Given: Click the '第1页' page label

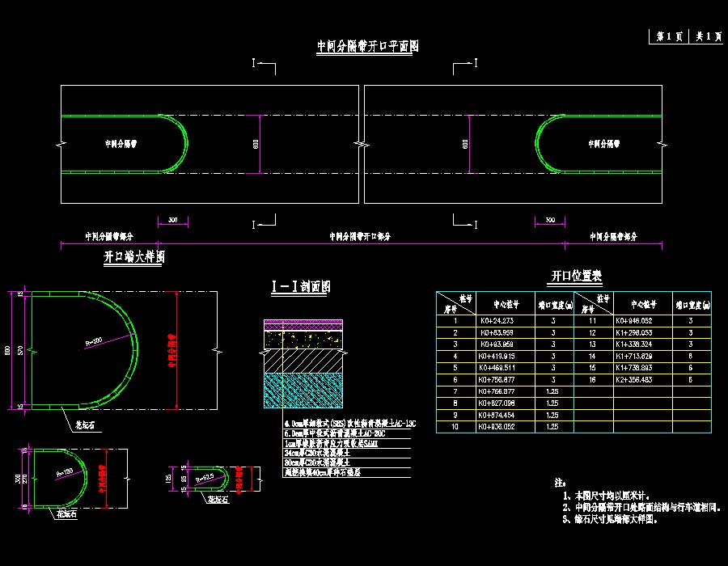Looking at the screenshot, I should (669, 36).
